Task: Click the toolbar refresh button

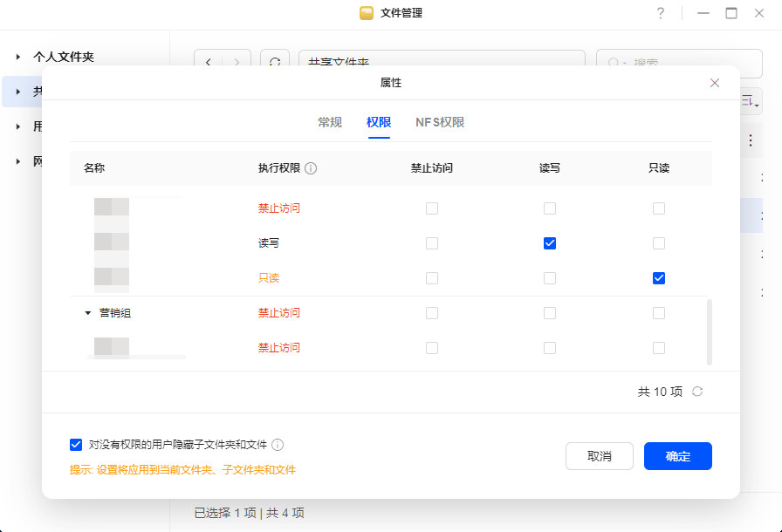Action: tap(275, 62)
